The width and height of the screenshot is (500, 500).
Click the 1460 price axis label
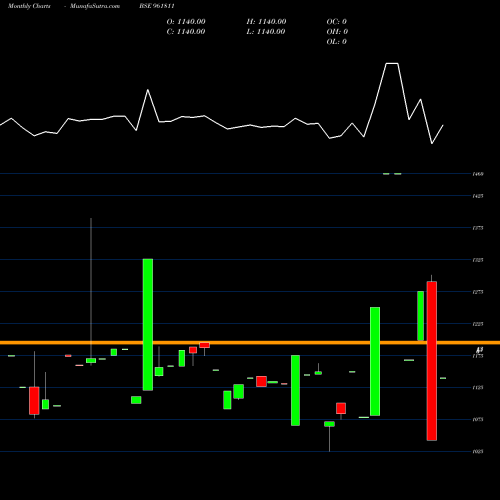pyautogui.click(x=478, y=174)
